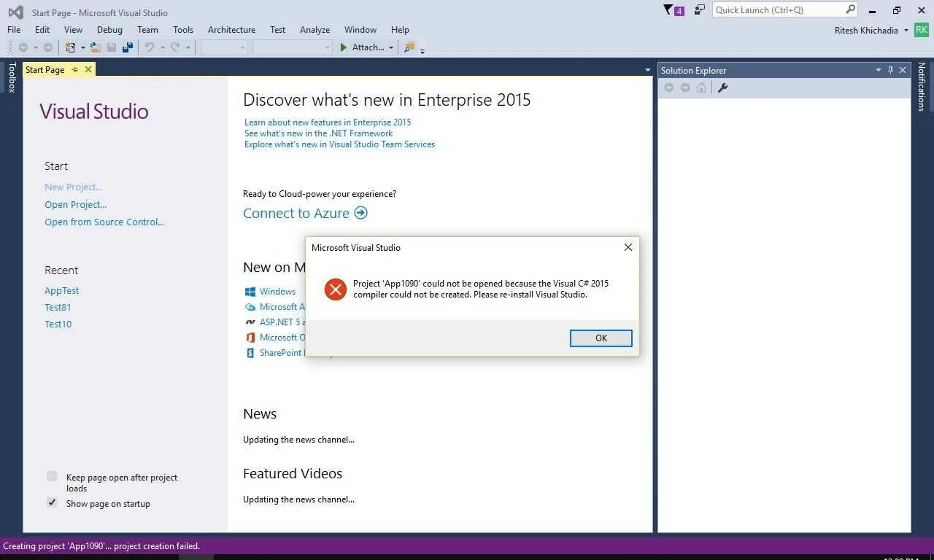This screenshot has width=934, height=560.
Task: Expand the Navigate Backward history dropdown
Action: 35,47
